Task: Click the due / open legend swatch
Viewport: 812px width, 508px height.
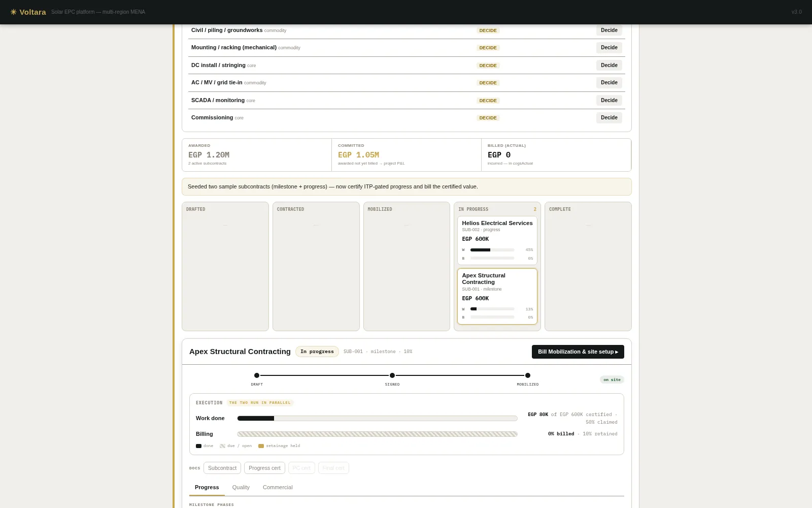Action: tap(222, 446)
